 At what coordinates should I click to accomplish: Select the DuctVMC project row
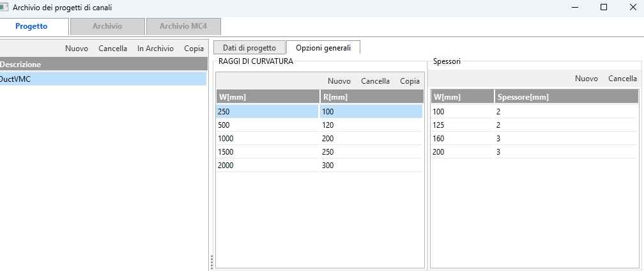point(102,79)
